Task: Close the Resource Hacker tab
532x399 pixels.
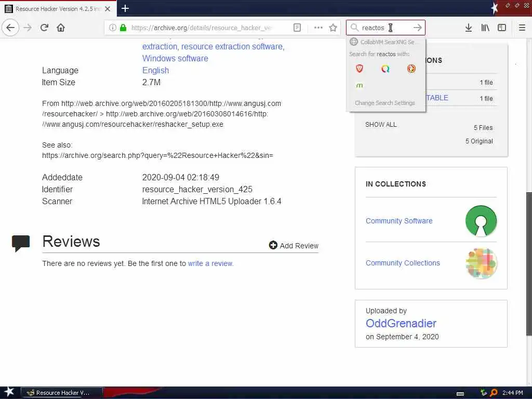Action: tap(108, 9)
